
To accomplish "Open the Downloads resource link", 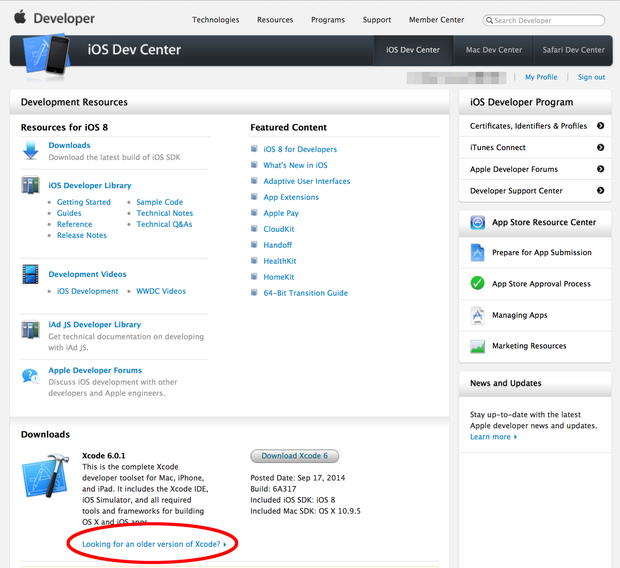I will click(69, 145).
